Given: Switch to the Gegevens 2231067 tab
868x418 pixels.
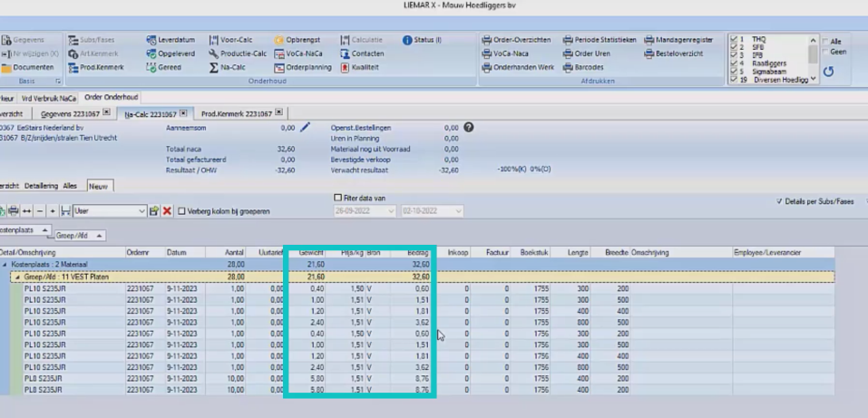Looking at the screenshot, I should tap(71, 113).
